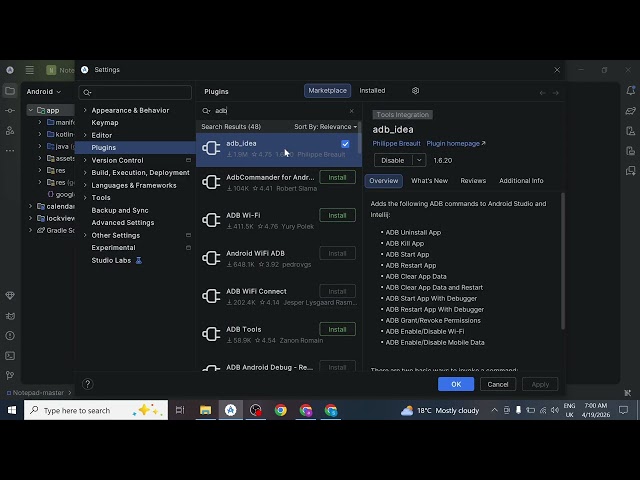The image size is (640, 480).
Task: Open the Structure tool window icon
Action: (x=10, y=131)
